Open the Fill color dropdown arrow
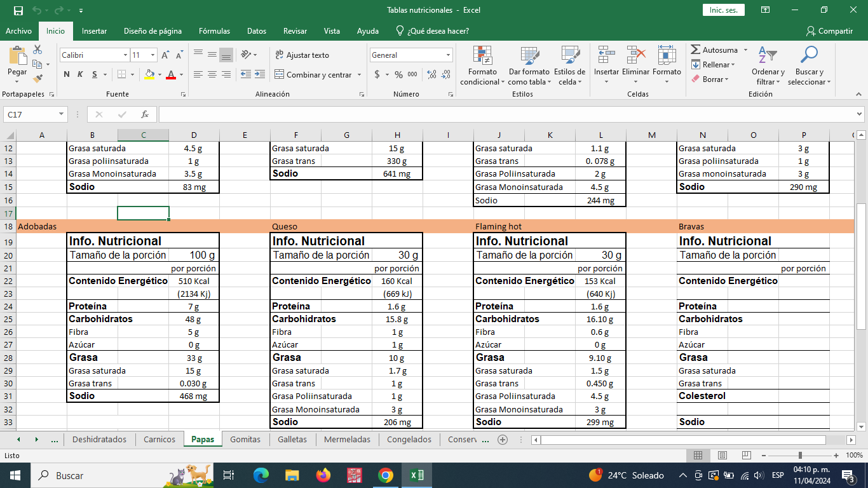Viewport: 868px width, 488px height. point(159,75)
